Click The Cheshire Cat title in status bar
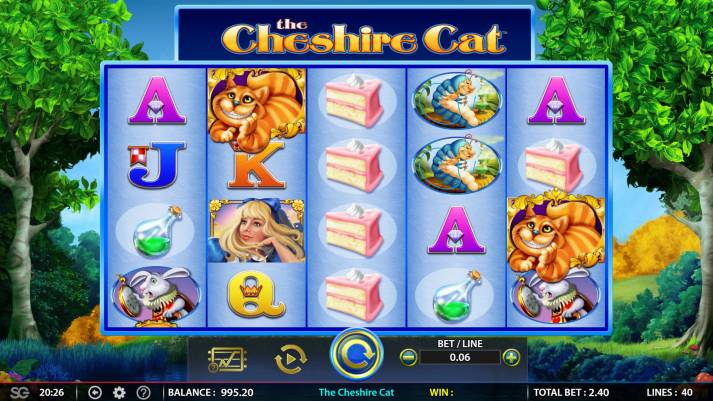This screenshot has height=401, width=713. click(356, 392)
